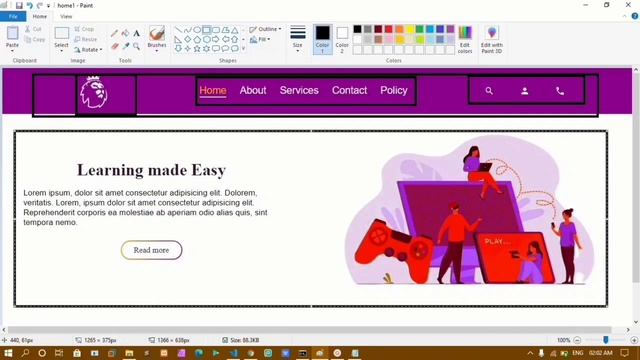Click Edit with Paint 3D

click(x=491, y=40)
